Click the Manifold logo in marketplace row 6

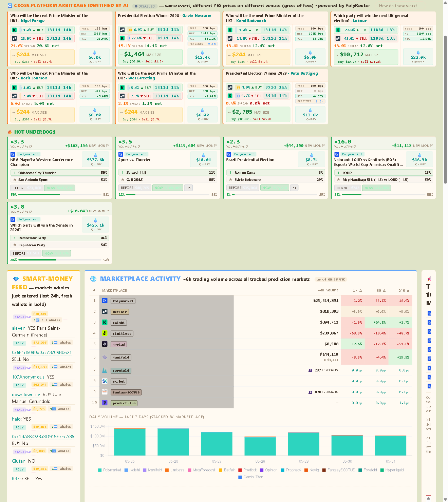(105, 357)
